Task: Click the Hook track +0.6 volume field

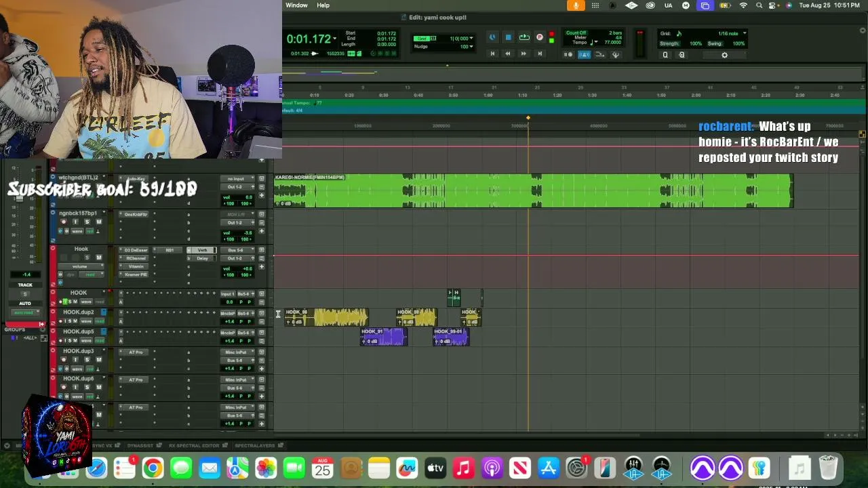Action: 247,268
